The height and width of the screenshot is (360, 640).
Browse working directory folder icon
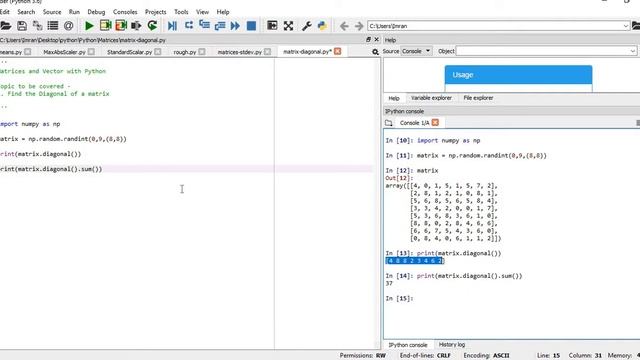(636, 26)
